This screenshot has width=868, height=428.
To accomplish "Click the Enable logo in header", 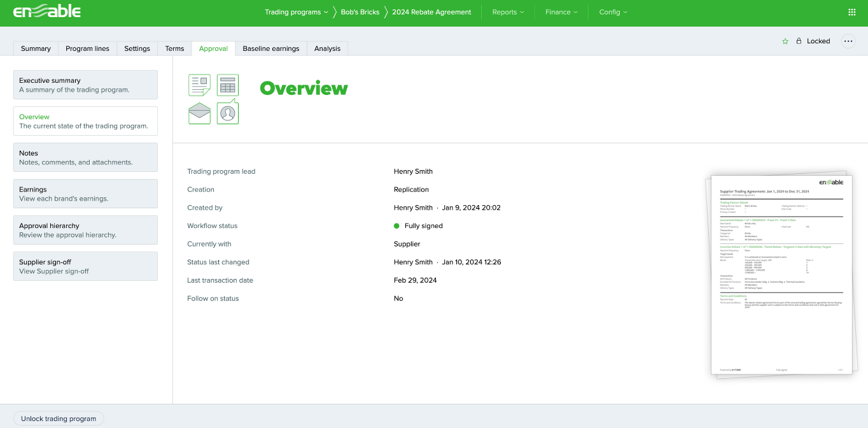I will pos(47,11).
